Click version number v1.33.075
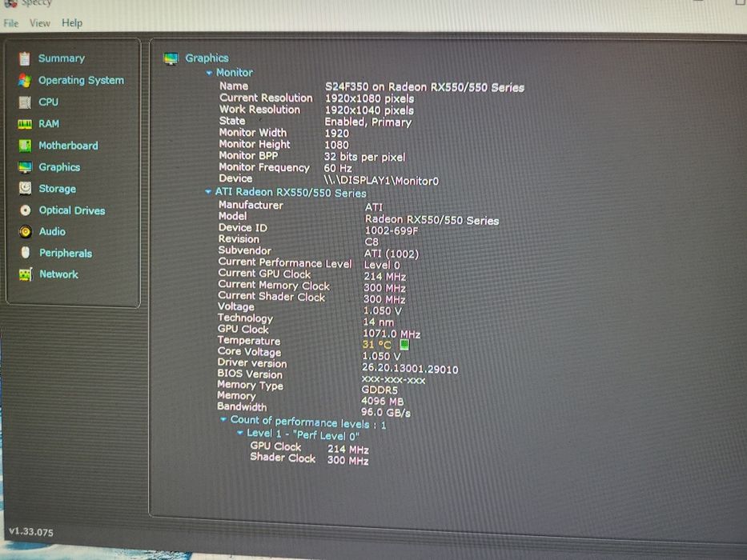 [x=31, y=532]
